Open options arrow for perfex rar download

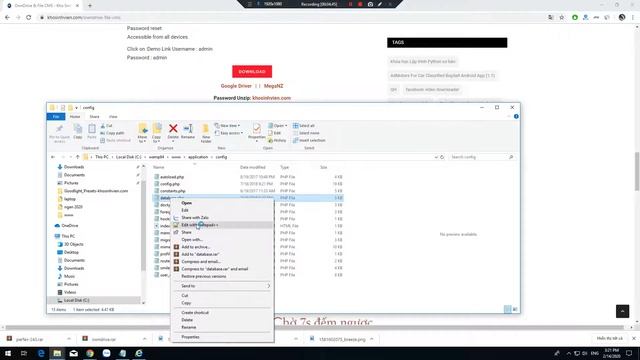pos(69,339)
